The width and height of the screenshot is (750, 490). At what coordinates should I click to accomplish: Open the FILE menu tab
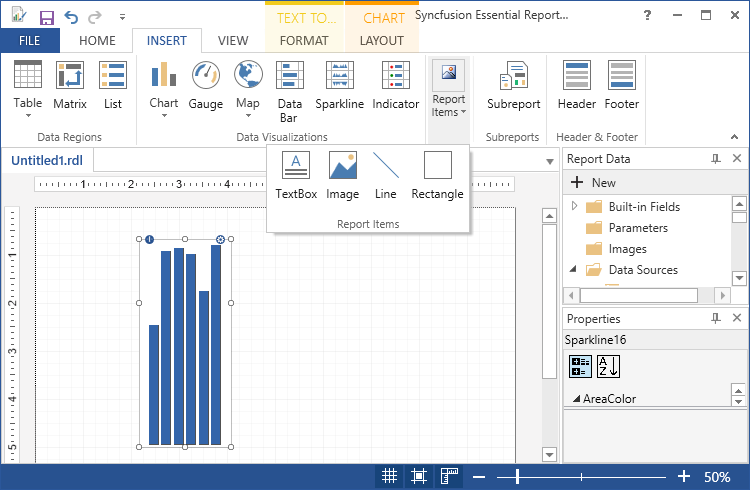(30, 41)
